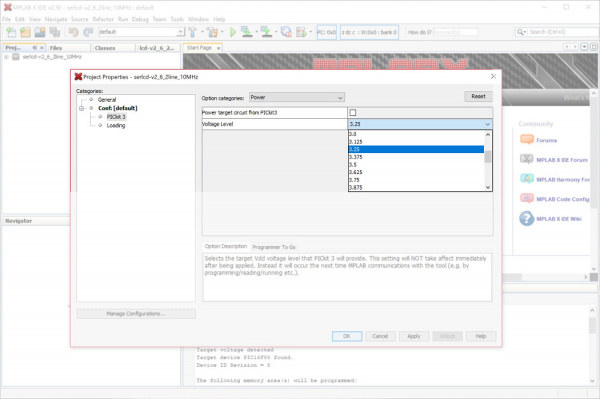600x399 pixels.
Task: Select the Loading category
Action: coord(116,125)
